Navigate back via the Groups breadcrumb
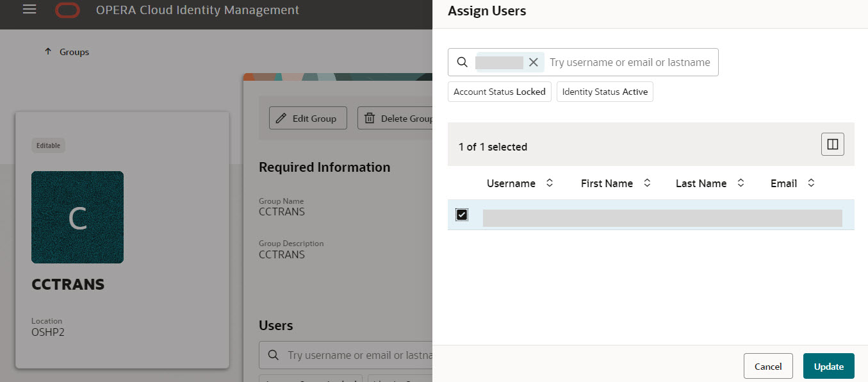The width and height of the screenshot is (868, 382). 74,51
